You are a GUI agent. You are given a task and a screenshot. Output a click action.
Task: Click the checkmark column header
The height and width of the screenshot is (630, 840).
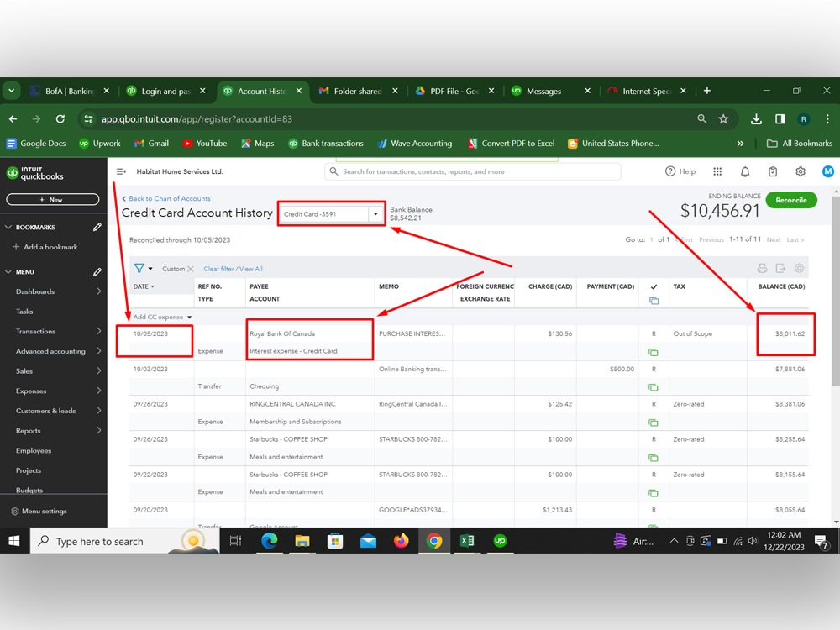pyautogui.click(x=654, y=287)
